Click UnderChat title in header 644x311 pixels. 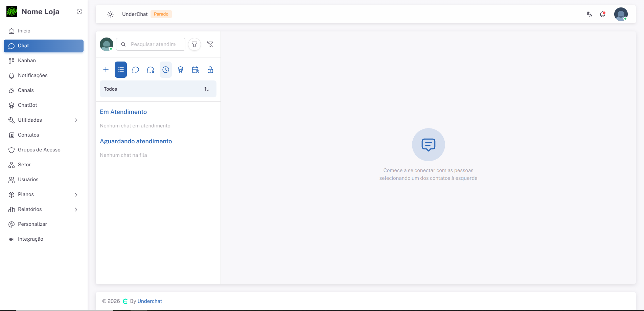click(135, 14)
